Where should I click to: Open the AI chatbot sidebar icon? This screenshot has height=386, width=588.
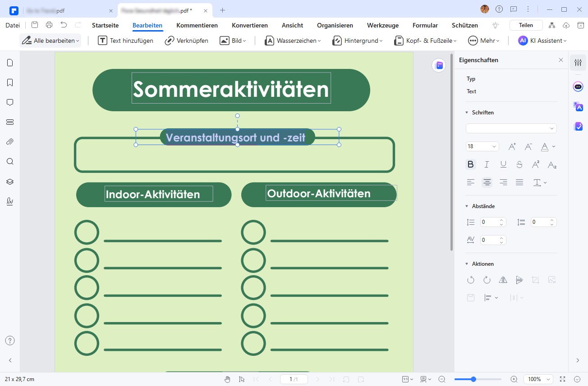click(x=578, y=87)
